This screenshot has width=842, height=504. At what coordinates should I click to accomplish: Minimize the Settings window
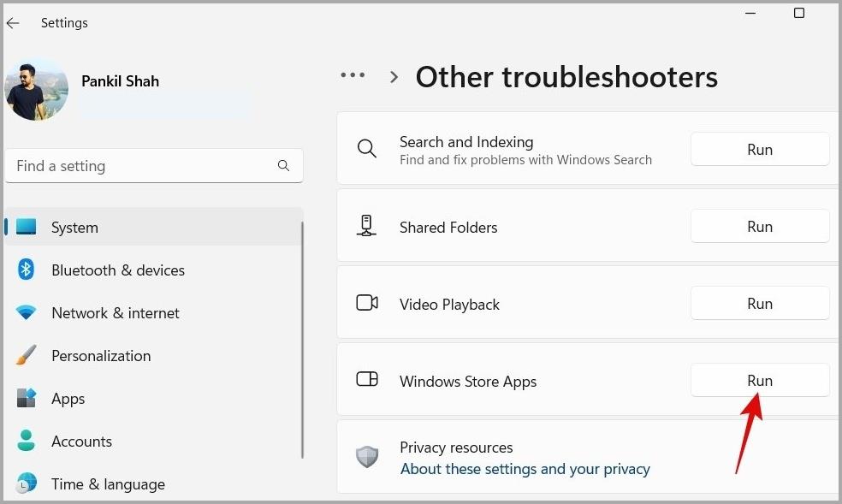point(750,13)
